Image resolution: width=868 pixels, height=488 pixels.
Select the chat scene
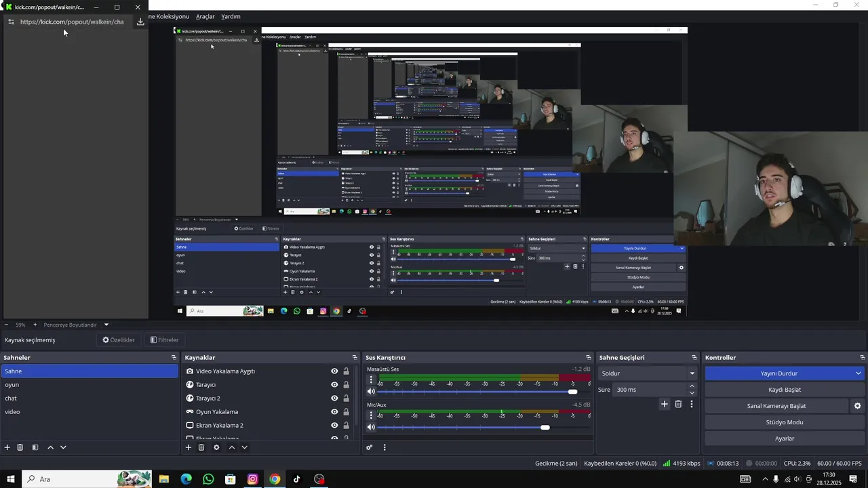point(90,399)
